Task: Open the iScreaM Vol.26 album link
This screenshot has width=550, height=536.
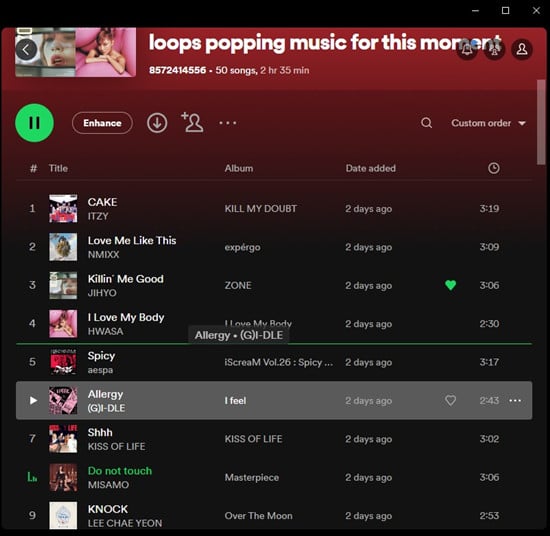Action: click(279, 362)
